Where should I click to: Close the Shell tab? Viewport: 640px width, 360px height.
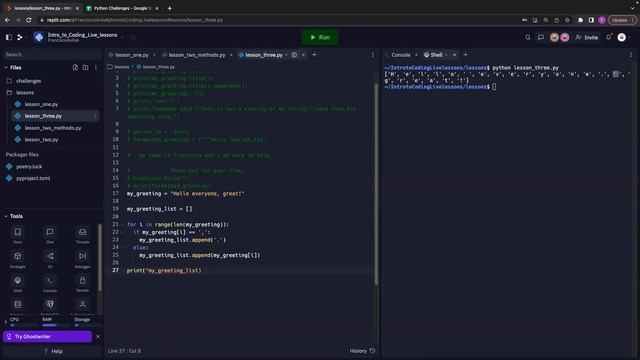point(454,55)
